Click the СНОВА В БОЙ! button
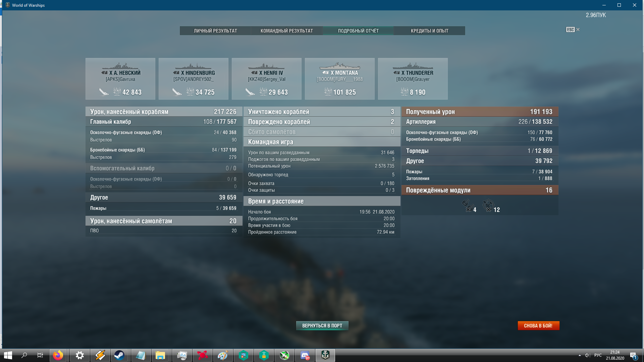Viewport: 644px width, 362px height. pyautogui.click(x=538, y=326)
